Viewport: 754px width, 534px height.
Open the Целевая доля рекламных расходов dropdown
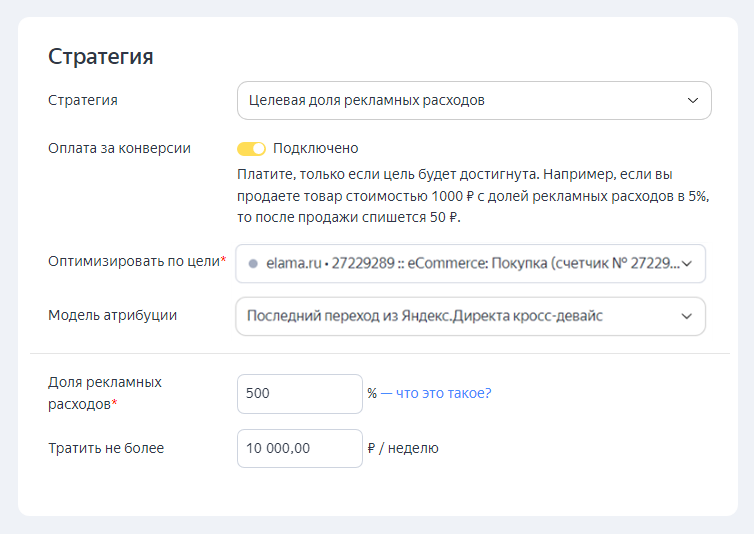(x=460, y=101)
